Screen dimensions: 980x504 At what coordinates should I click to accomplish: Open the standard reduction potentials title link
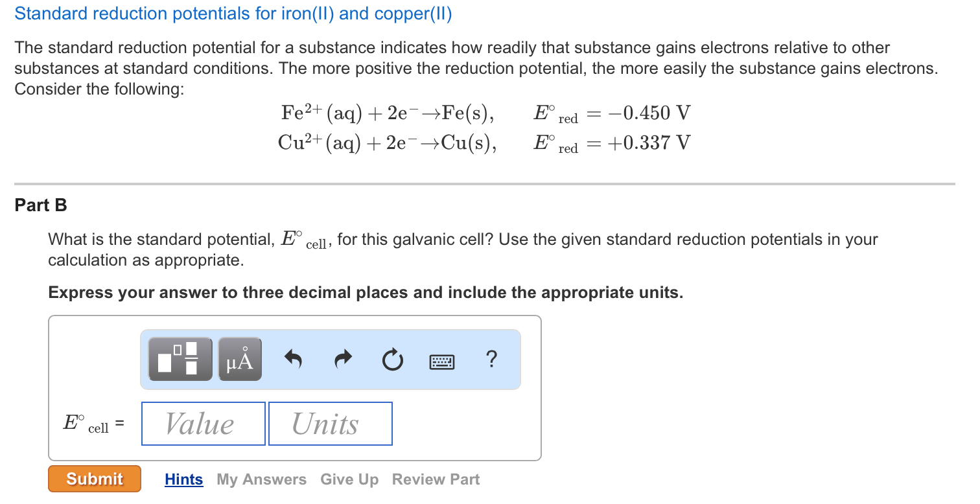pos(234,13)
